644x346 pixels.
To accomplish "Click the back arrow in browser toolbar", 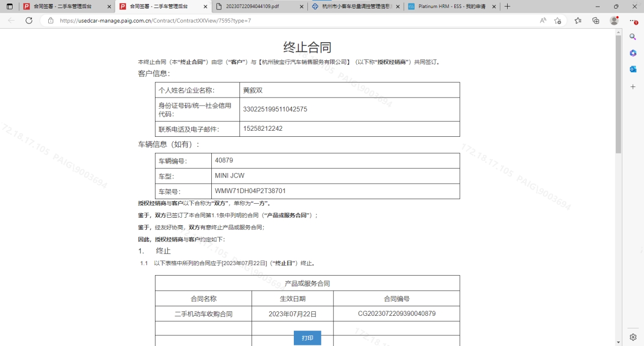I will [x=12, y=21].
